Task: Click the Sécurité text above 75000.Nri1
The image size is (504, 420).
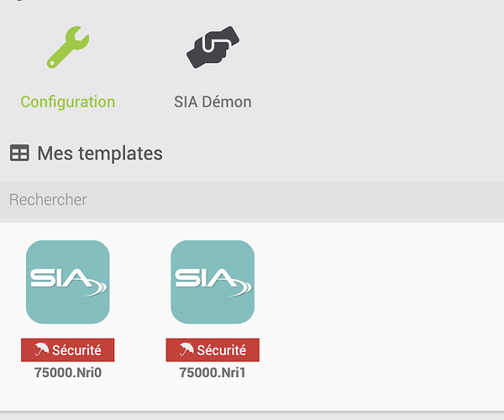Action: (x=222, y=350)
